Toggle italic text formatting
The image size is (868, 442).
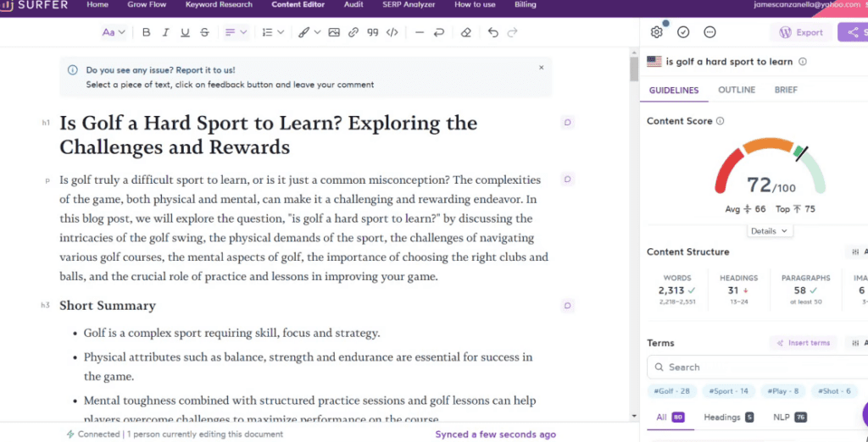click(x=166, y=33)
